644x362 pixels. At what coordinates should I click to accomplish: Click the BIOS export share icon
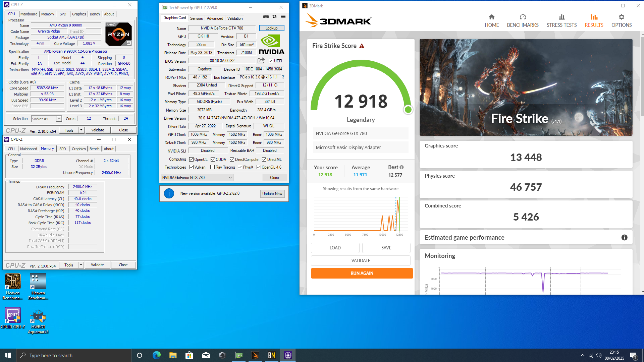(x=261, y=61)
